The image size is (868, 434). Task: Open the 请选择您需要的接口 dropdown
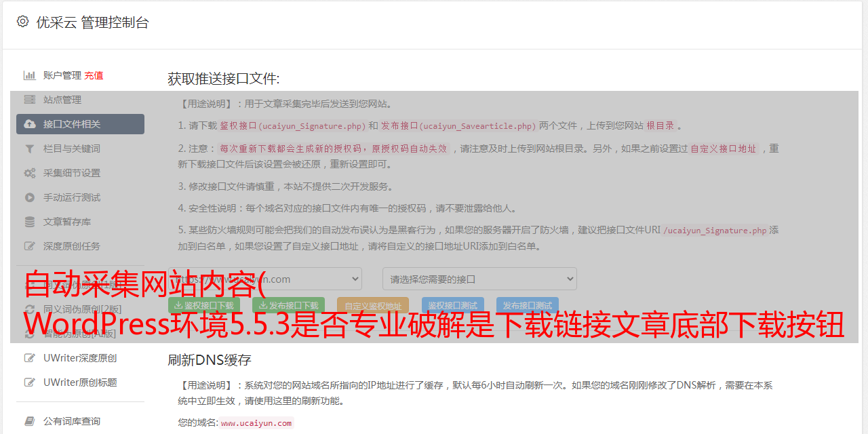(x=479, y=279)
